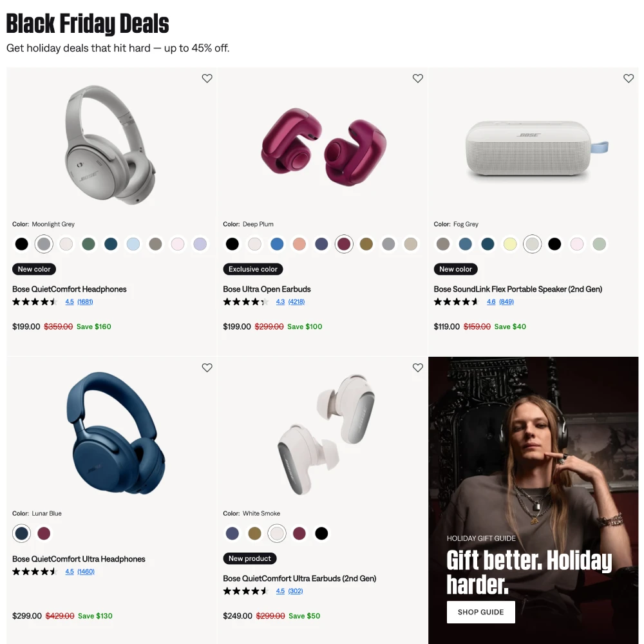644x644 pixels.
Task: Select green swatch for QuietComfort Headphones
Action: click(x=88, y=244)
